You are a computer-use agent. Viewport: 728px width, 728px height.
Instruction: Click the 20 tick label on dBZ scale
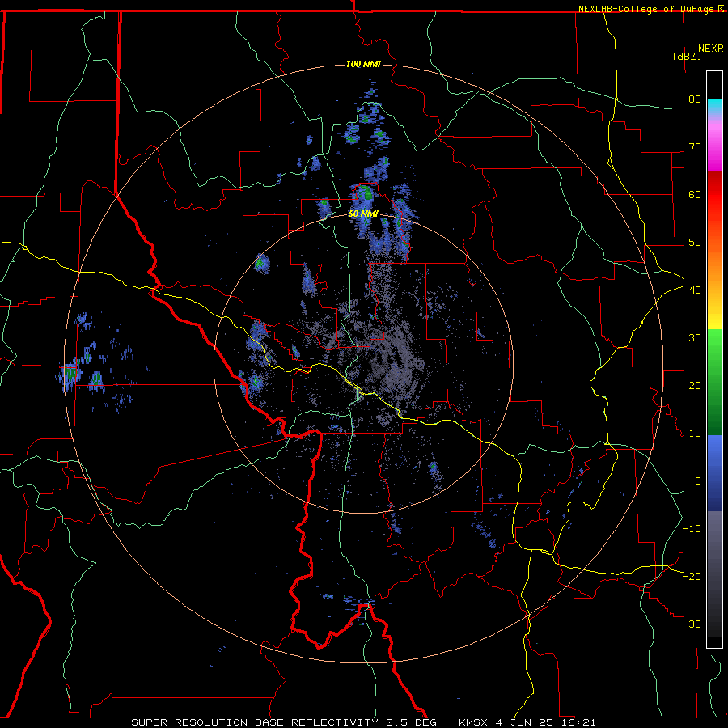point(695,386)
